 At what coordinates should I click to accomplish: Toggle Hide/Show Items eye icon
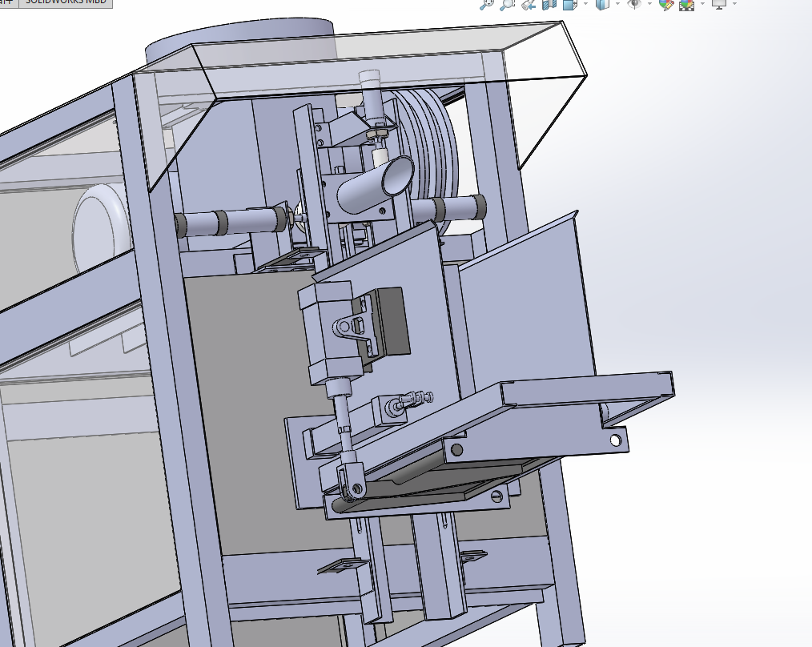[x=634, y=5]
